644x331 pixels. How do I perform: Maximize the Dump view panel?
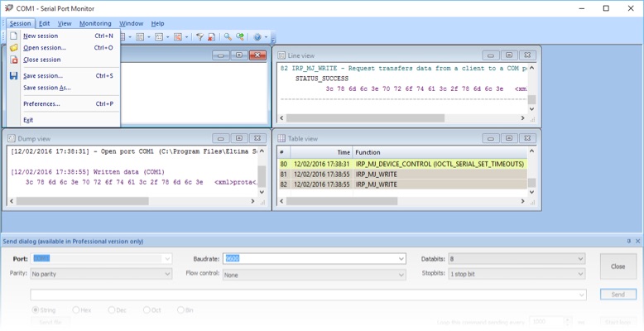tap(239, 138)
